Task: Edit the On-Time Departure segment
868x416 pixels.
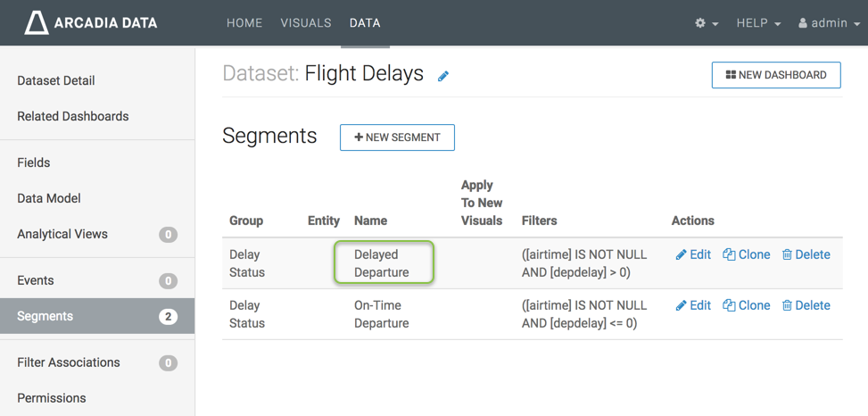Action: tap(693, 305)
